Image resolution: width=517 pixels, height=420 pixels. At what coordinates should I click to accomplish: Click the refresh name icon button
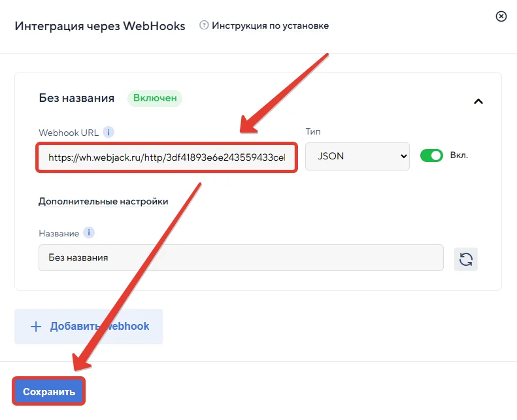pyautogui.click(x=465, y=259)
